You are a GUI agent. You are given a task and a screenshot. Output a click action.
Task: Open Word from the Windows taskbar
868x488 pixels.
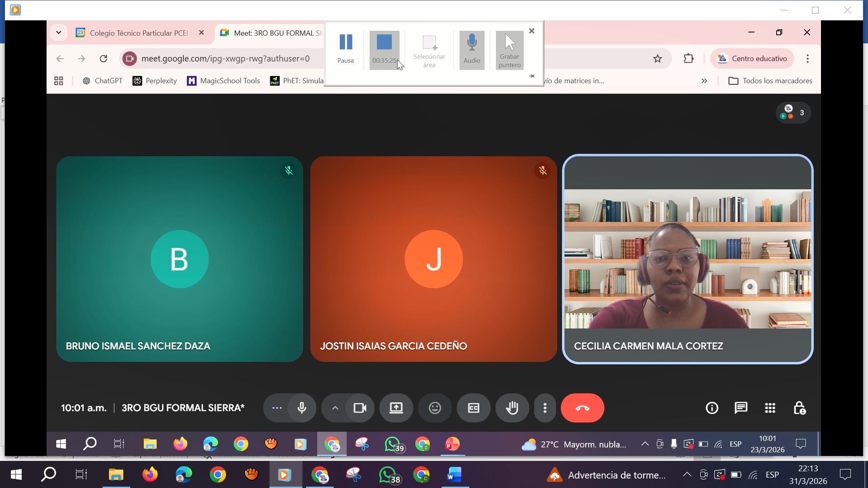454,475
